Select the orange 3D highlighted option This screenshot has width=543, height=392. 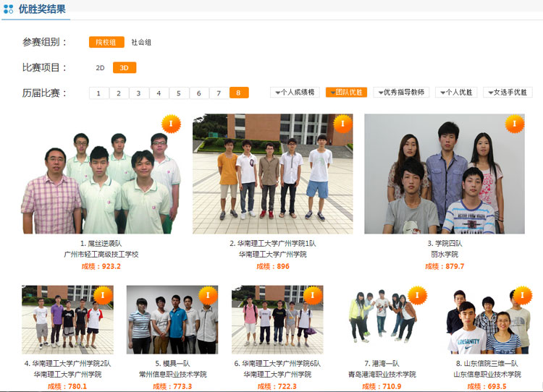click(125, 68)
